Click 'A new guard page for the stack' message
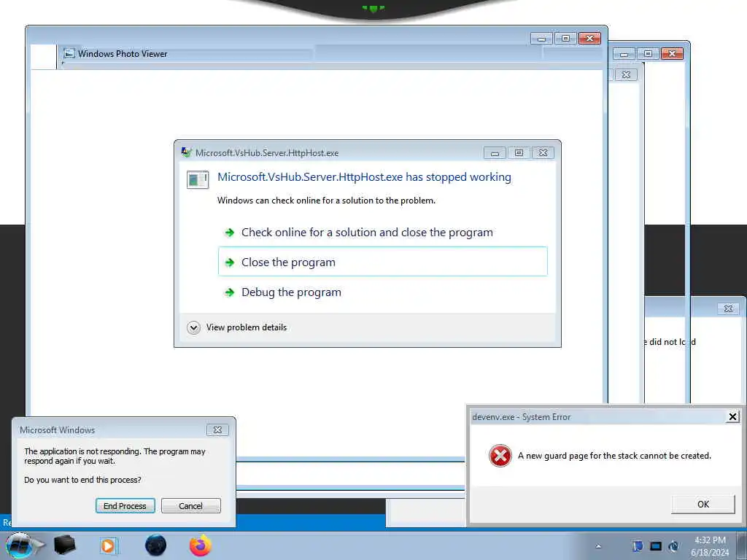 [614, 456]
